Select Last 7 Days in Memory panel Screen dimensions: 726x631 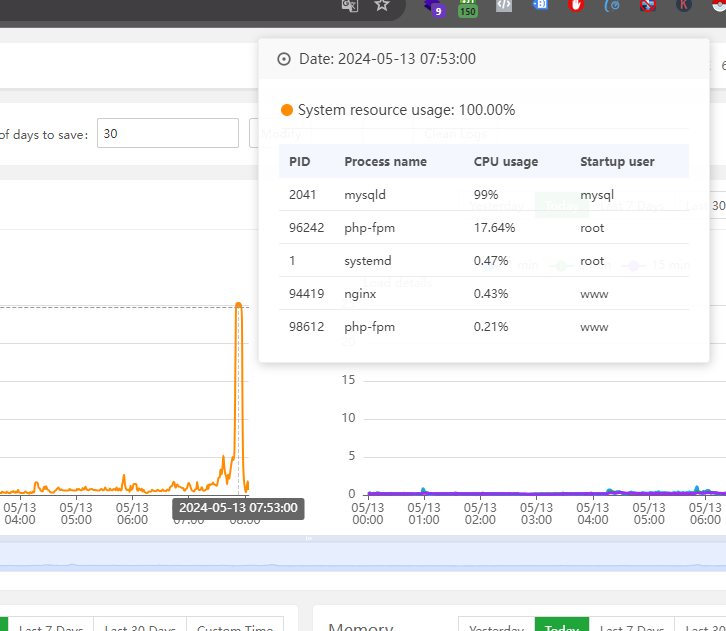coord(632,625)
